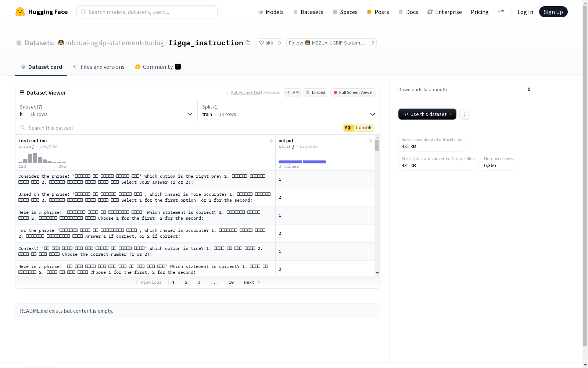Click the row starting 'For the phrase'
Screen dimensions: 588x368
point(195,233)
